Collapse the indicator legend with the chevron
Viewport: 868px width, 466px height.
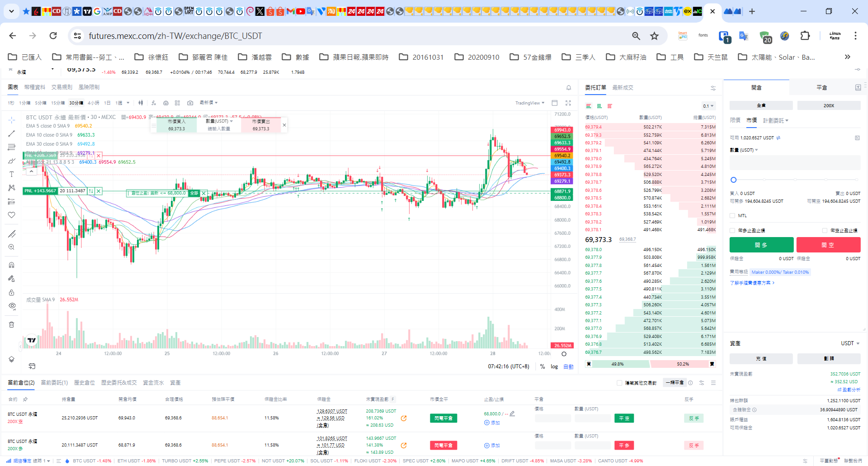pyautogui.click(x=31, y=171)
